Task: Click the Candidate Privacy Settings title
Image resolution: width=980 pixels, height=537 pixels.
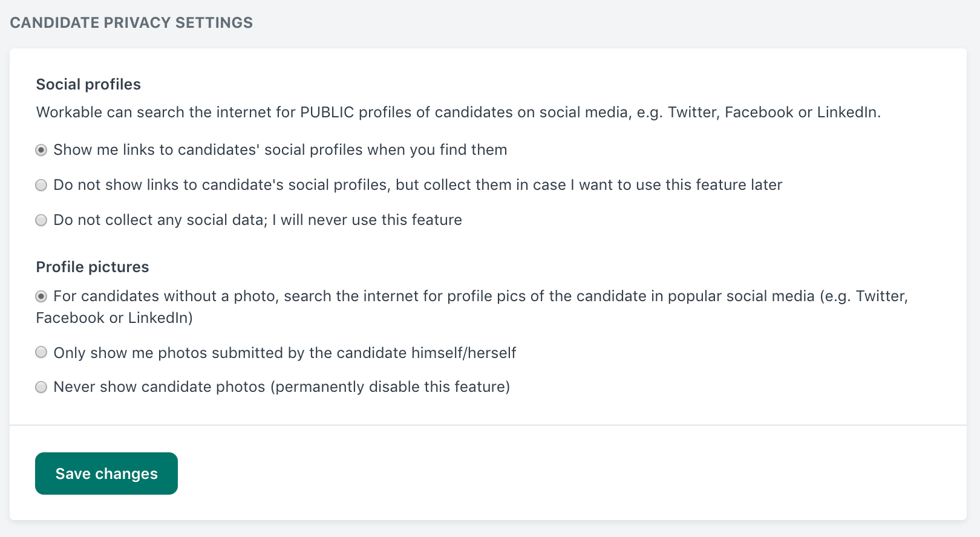Action: [132, 23]
